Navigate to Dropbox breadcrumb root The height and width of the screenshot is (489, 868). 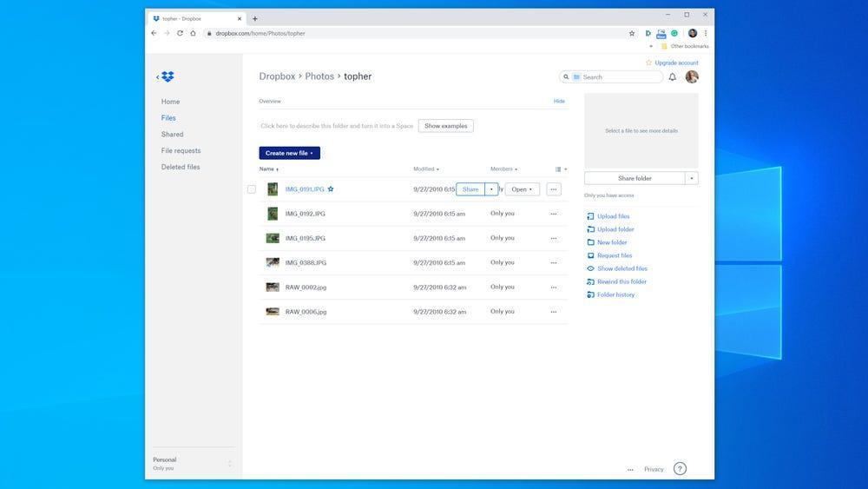[x=277, y=76]
